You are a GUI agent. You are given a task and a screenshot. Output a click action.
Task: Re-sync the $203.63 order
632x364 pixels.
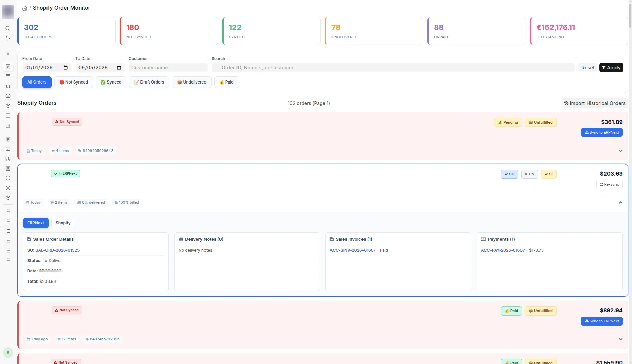(609, 184)
